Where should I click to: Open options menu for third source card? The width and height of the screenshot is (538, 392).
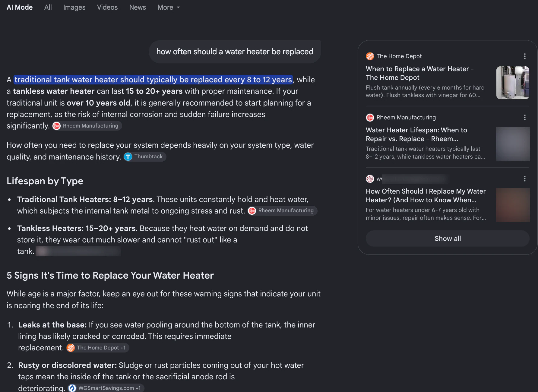525,179
